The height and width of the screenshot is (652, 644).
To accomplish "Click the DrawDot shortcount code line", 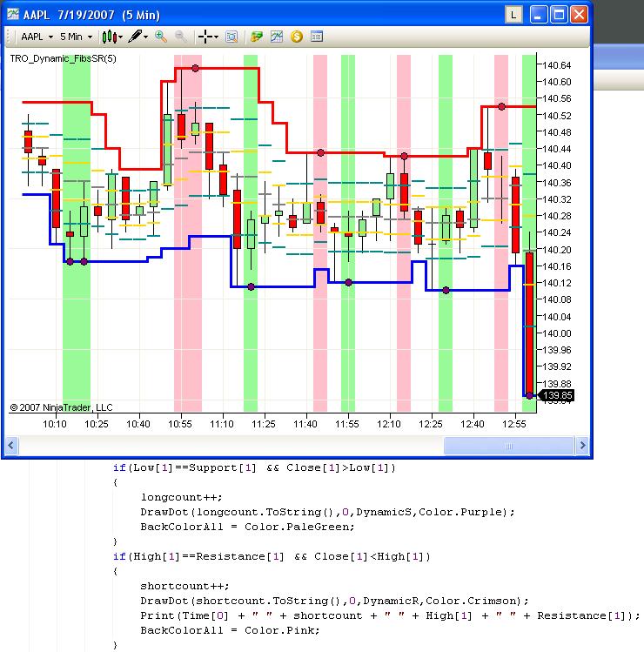I will point(334,601).
